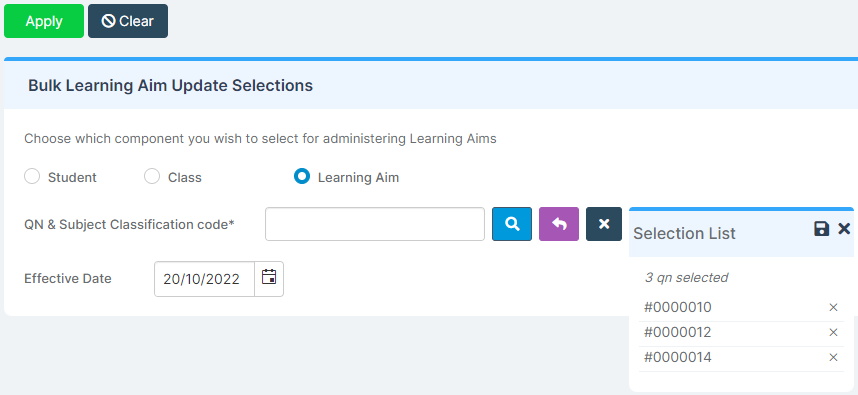This screenshot has width=858, height=395.
Task: Click the Clear button
Action: 128,21
